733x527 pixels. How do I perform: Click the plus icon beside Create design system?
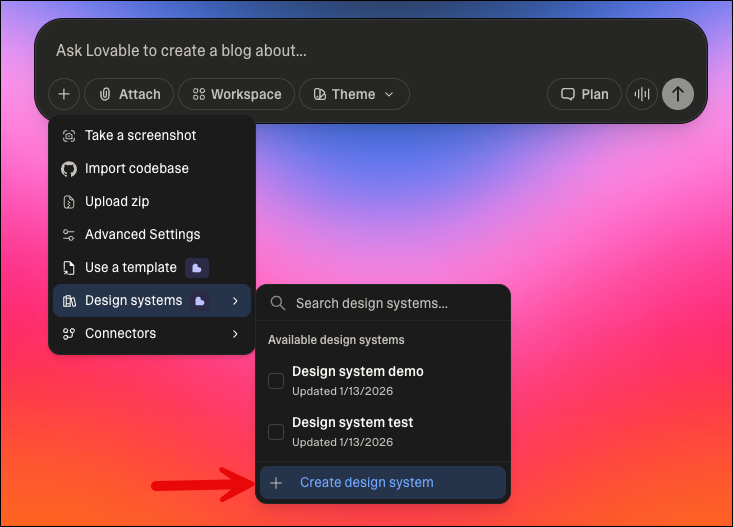point(276,483)
